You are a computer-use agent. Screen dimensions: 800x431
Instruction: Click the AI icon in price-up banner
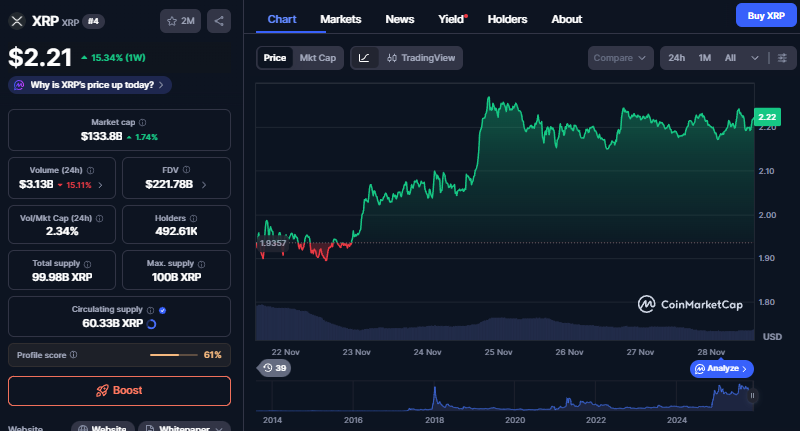(x=19, y=85)
